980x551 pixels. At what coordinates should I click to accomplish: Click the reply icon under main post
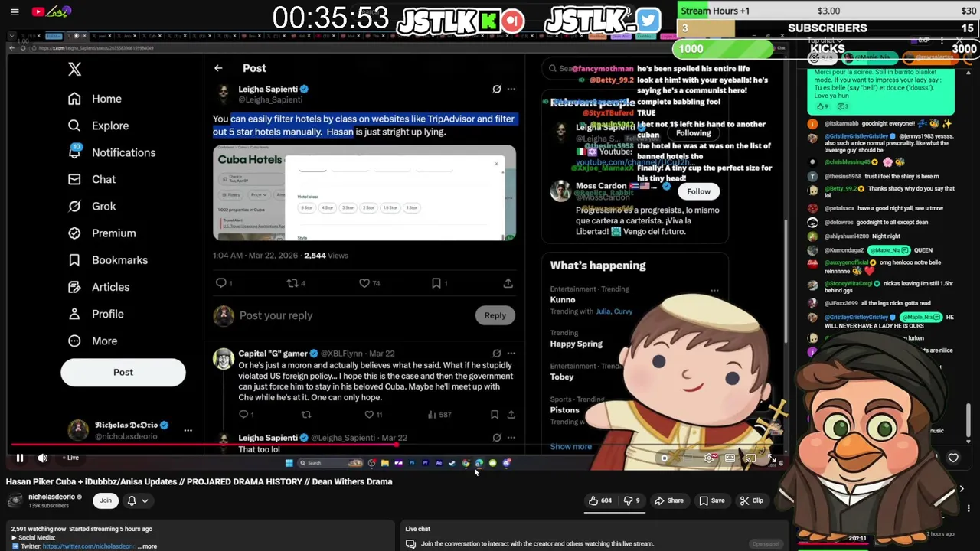[223, 283]
